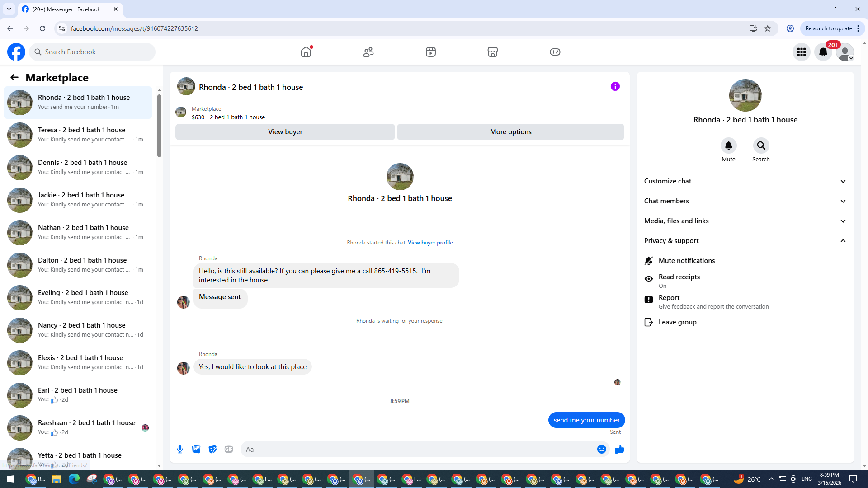Open Windows notification center
This screenshot has width=868, height=488.
(x=853, y=479)
